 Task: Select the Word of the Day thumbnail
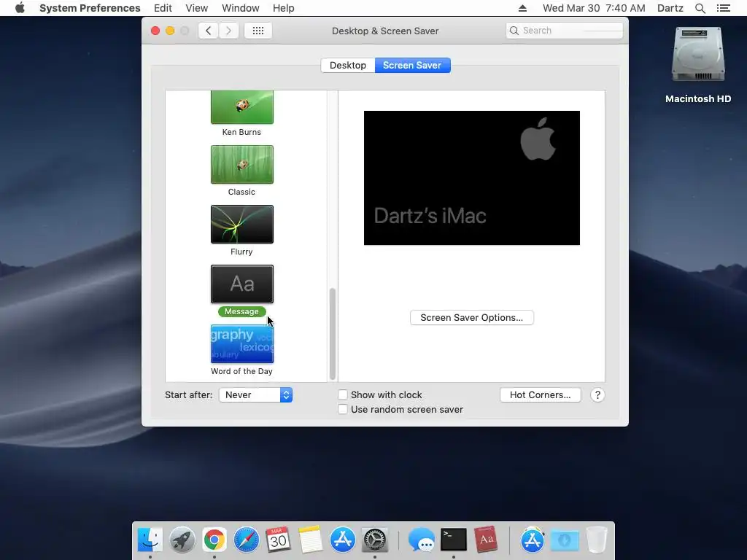click(x=242, y=344)
